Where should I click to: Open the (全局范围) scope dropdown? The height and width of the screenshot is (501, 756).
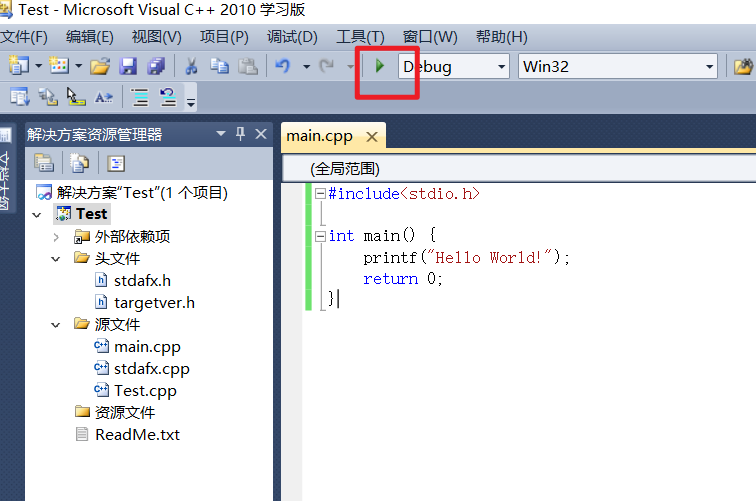519,169
